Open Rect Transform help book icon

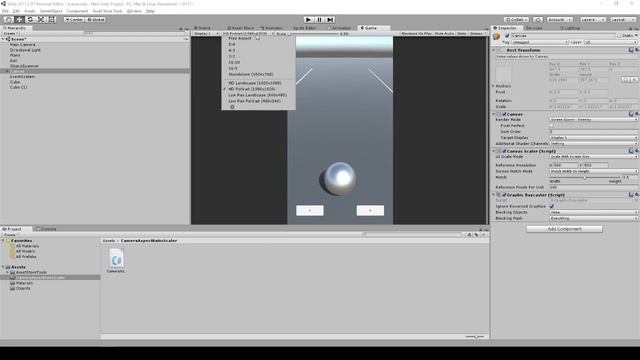click(631, 50)
